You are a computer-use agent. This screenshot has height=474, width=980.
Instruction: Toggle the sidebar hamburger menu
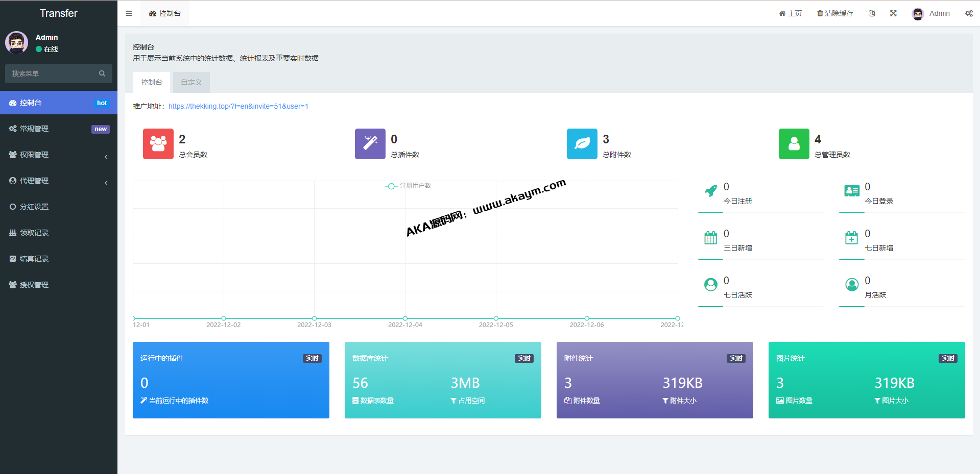click(129, 13)
